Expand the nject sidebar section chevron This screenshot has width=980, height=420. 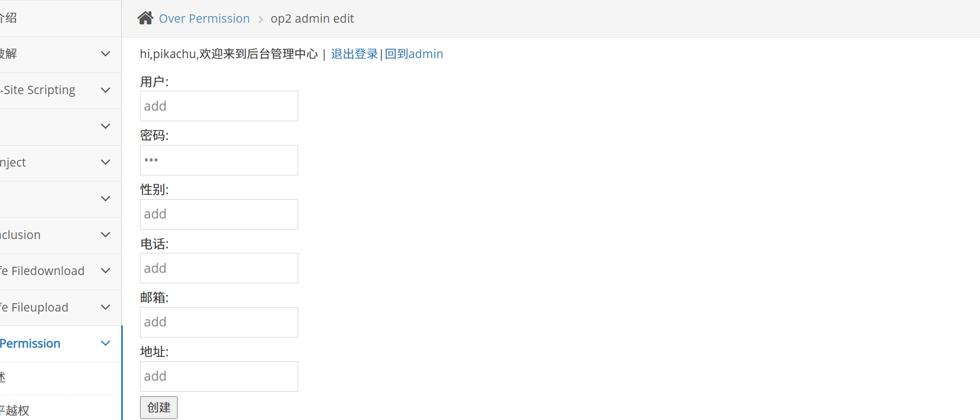tap(106, 162)
